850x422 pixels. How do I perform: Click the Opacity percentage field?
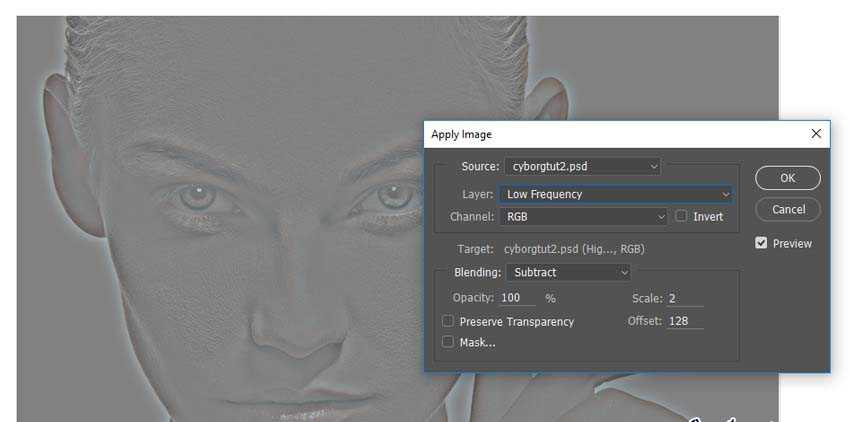click(x=518, y=298)
